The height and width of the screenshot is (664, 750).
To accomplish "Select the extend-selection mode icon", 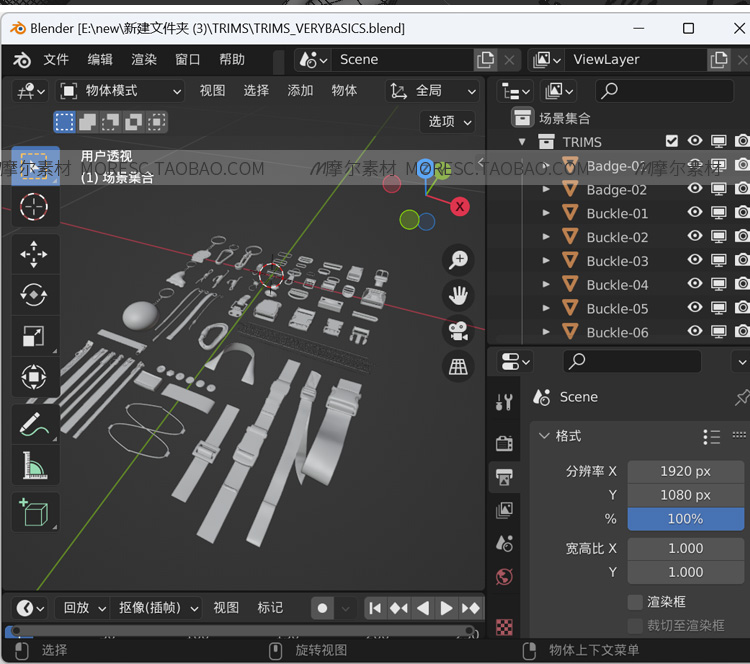I will point(88,122).
